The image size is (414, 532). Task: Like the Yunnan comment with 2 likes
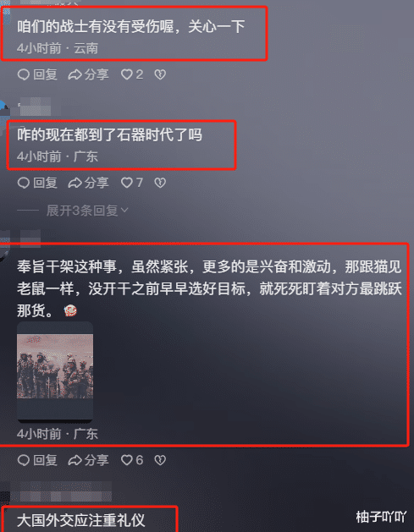tap(132, 74)
